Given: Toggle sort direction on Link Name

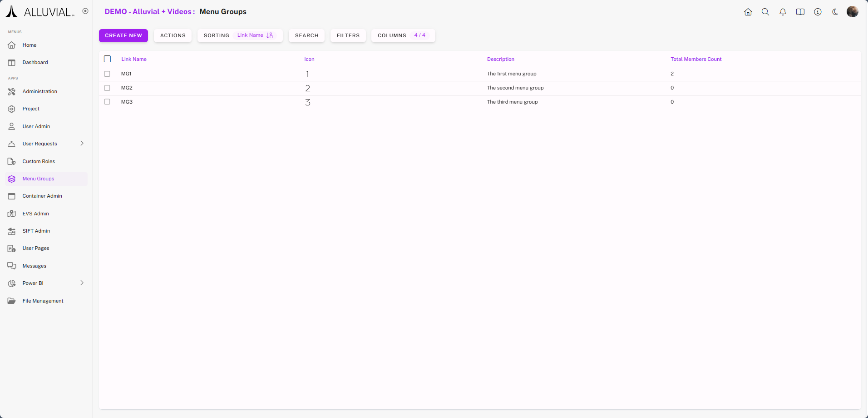Looking at the screenshot, I should click(270, 35).
